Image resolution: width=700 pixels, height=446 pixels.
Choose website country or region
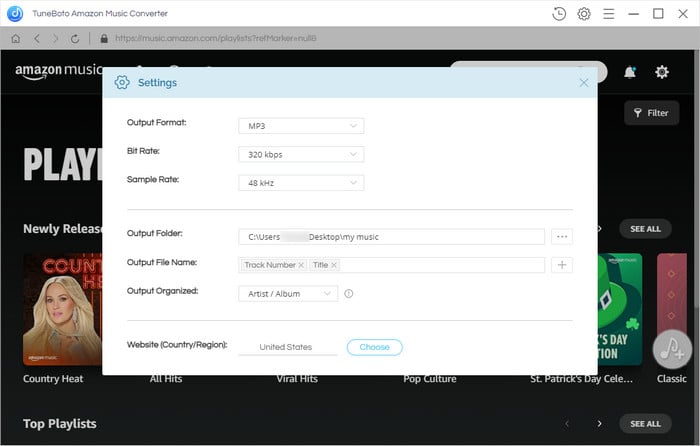tap(375, 347)
